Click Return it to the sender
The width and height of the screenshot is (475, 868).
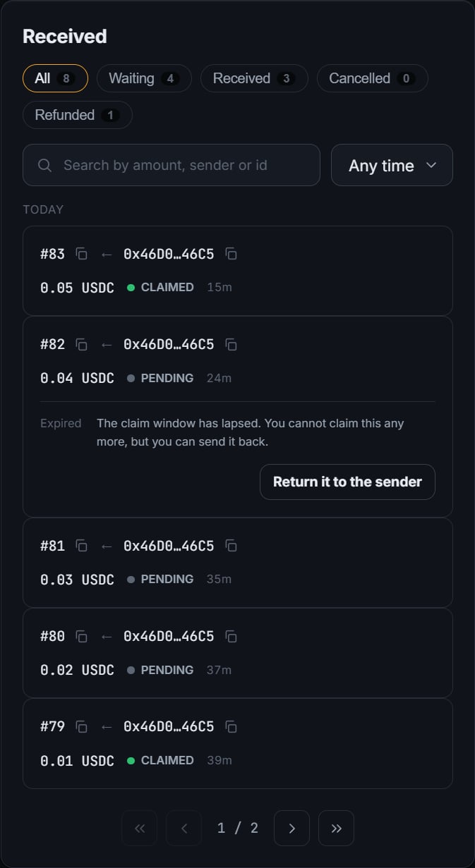(x=347, y=482)
